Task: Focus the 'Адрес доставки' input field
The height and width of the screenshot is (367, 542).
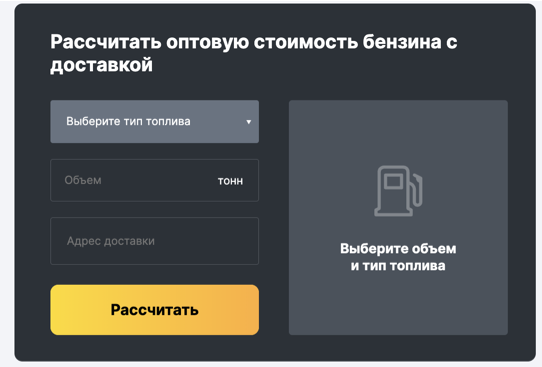Action: 155,241
